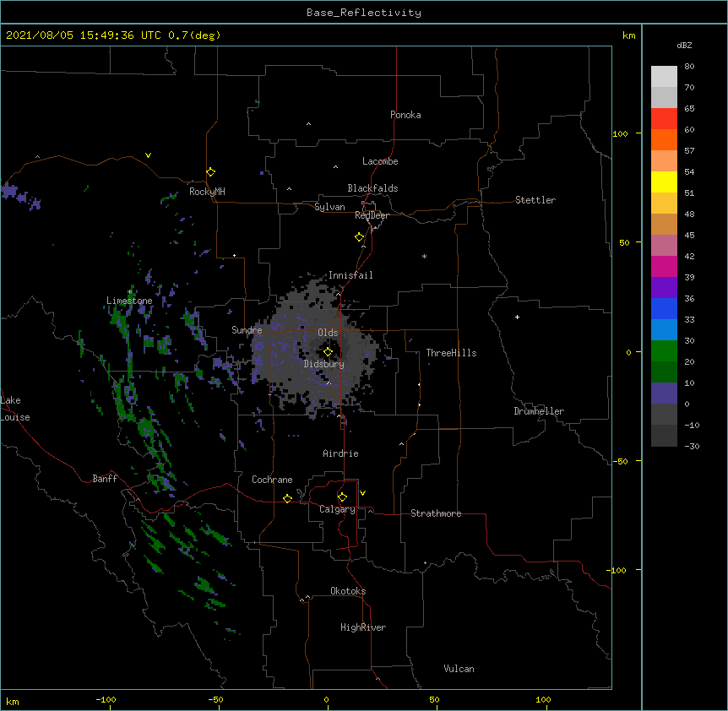Click the white asterisk marker above Limestone
This screenshot has width=728, height=711.
130,292
